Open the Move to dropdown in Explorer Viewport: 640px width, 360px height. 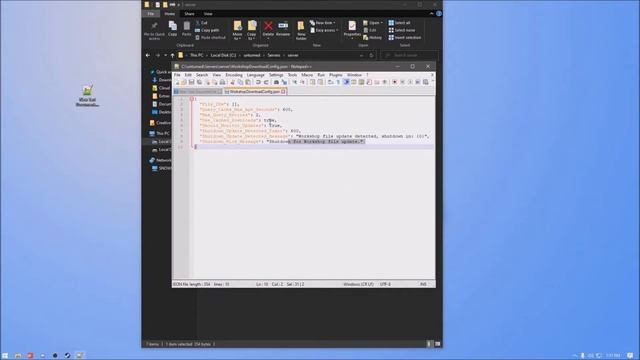tap(238, 31)
